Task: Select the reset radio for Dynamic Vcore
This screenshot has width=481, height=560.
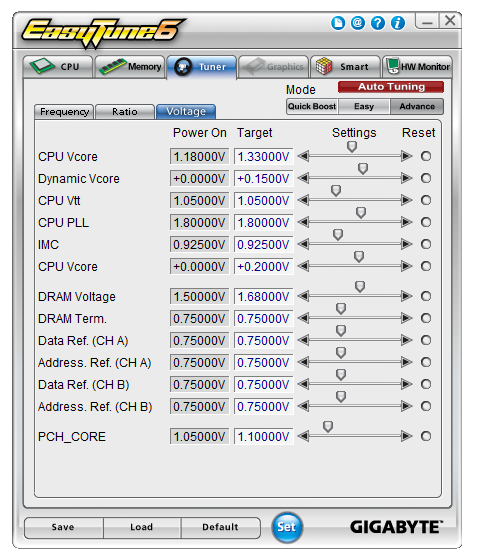Action: coord(426,178)
